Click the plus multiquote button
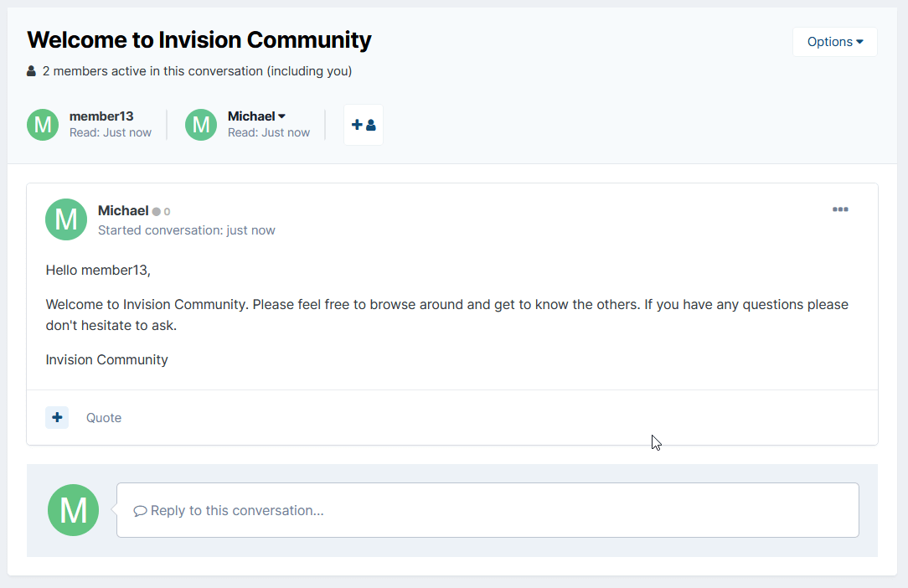 pyautogui.click(x=57, y=417)
